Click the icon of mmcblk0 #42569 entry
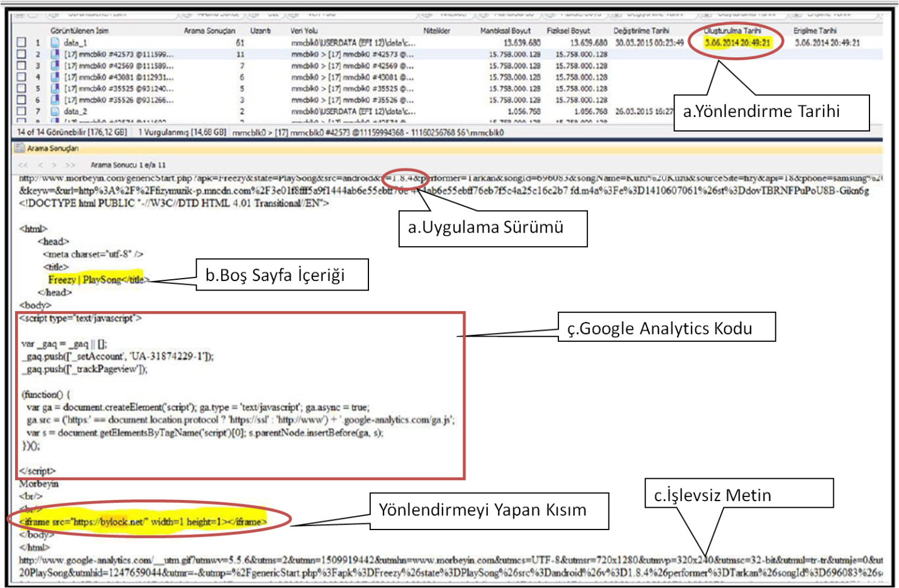 click(x=55, y=66)
